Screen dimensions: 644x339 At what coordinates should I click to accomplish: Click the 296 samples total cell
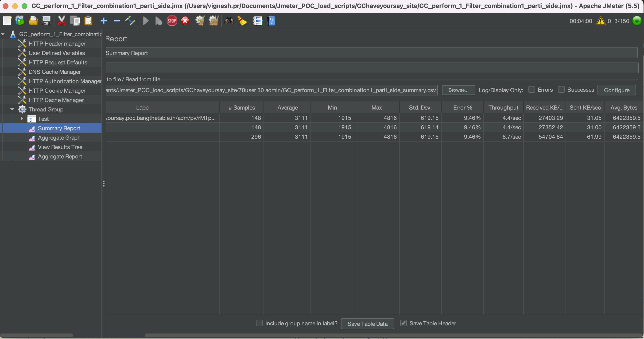coord(242,137)
